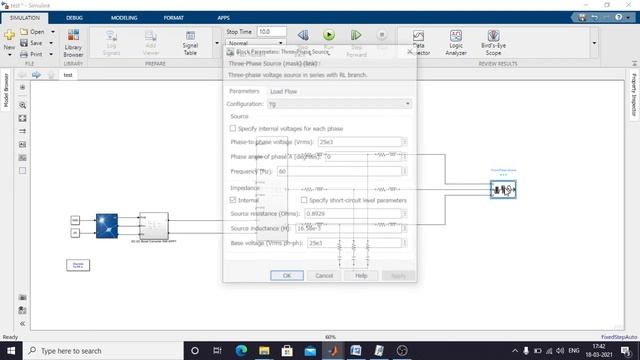
Task: Open the Bird's-Eye Scope
Action: click(x=493, y=43)
